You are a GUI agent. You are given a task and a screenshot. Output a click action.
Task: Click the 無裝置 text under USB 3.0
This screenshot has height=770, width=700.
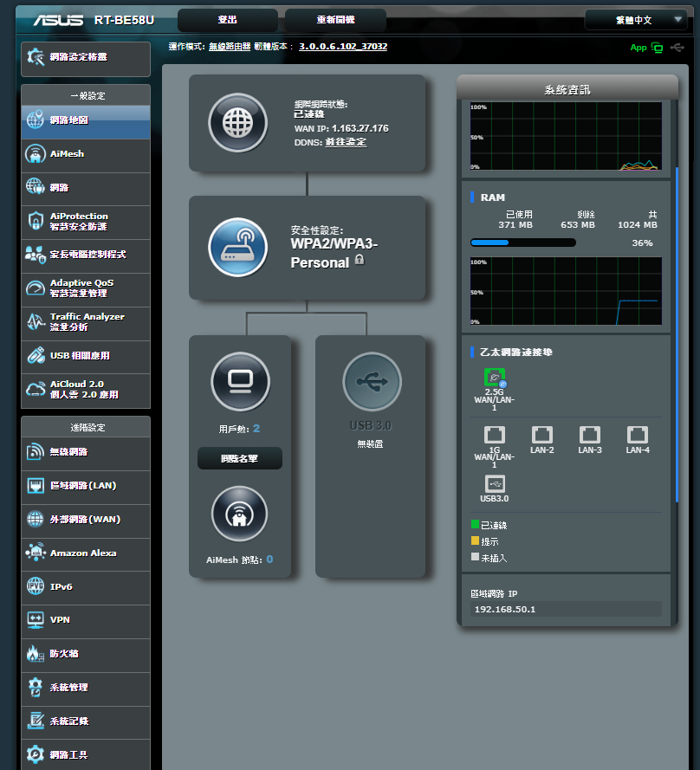[370, 444]
